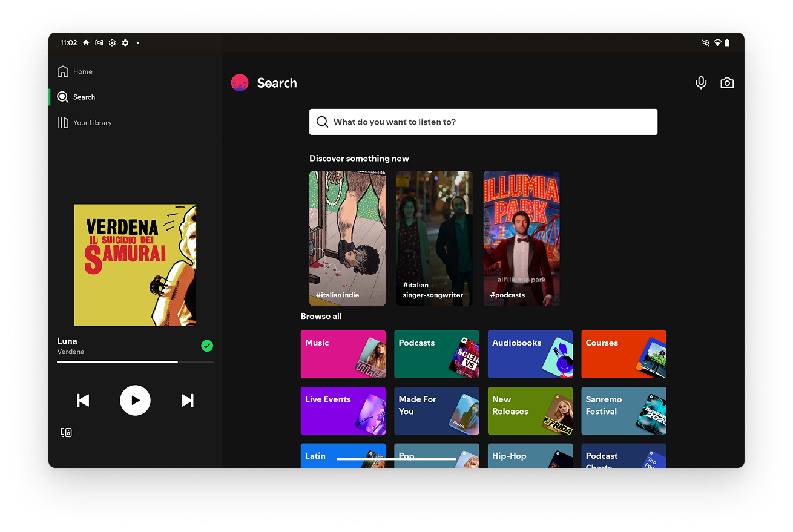Toggle the green saved checkmark for Luna
This screenshot has width=793, height=532.
point(207,346)
